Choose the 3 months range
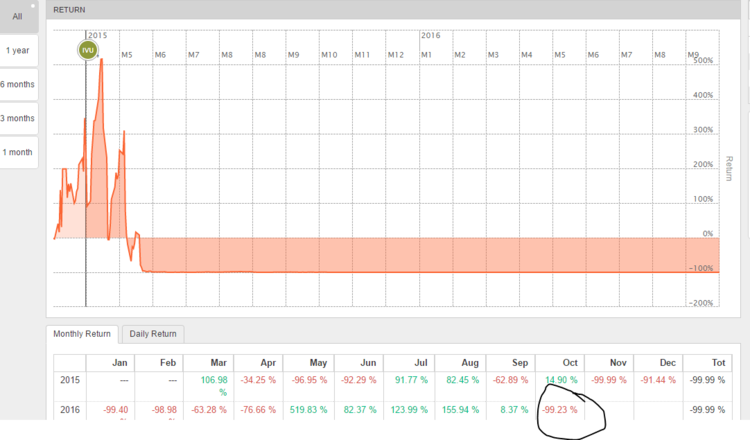 [x=18, y=118]
